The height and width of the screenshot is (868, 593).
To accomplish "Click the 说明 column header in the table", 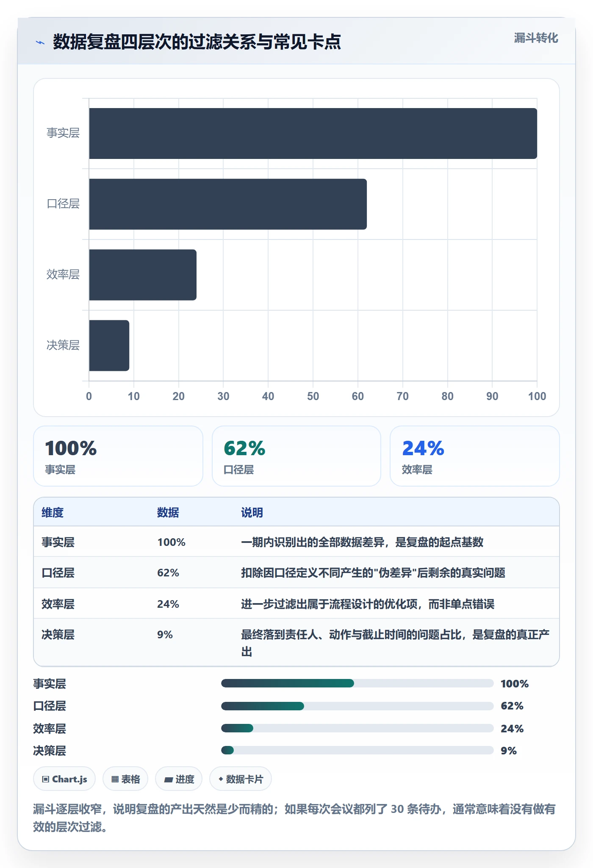I will click(252, 512).
